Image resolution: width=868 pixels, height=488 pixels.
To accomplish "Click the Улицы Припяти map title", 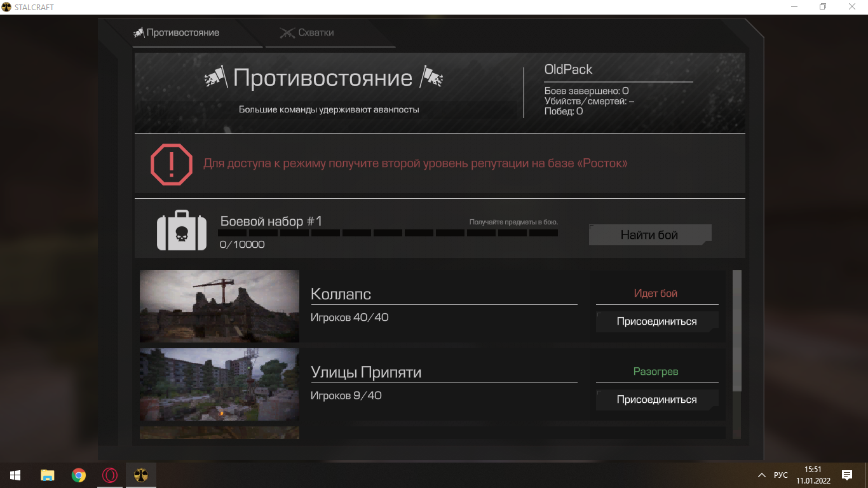I will pos(366,372).
